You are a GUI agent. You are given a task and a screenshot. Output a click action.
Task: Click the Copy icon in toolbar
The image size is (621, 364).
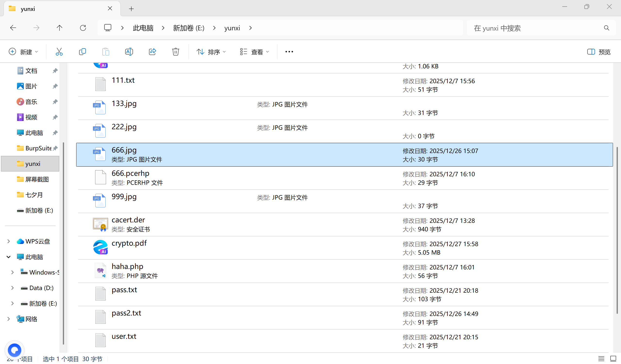pyautogui.click(x=82, y=52)
